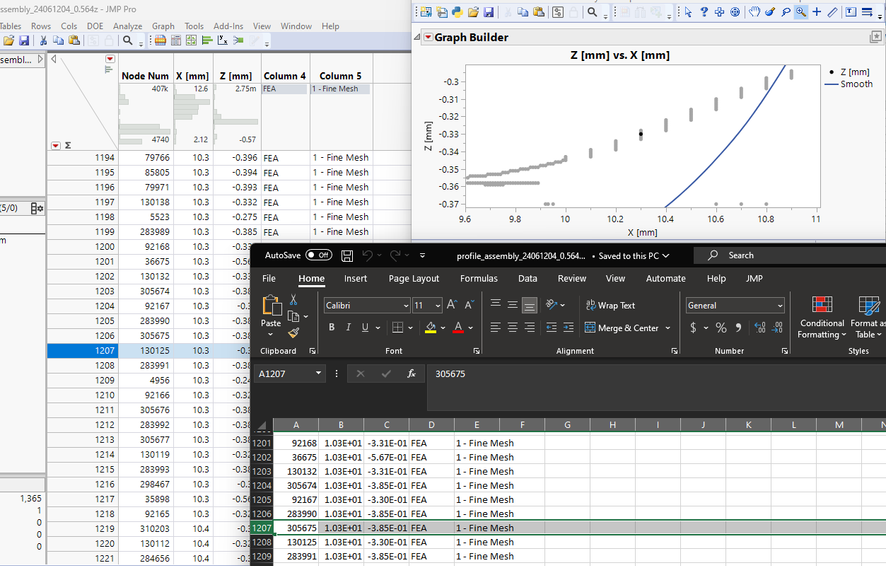The image size is (886, 566).
Task: Open the Analyze menu in JMP
Action: 127,26
